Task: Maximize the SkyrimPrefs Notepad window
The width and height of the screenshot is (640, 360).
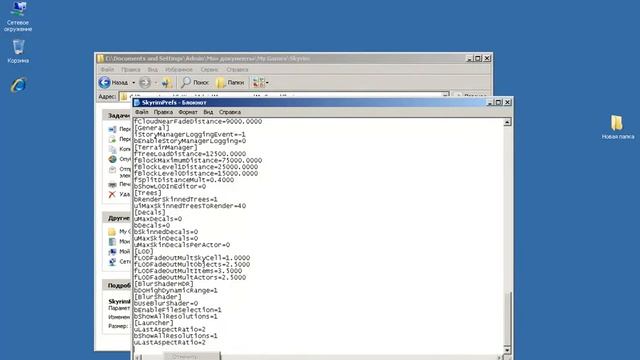Action: point(498,102)
